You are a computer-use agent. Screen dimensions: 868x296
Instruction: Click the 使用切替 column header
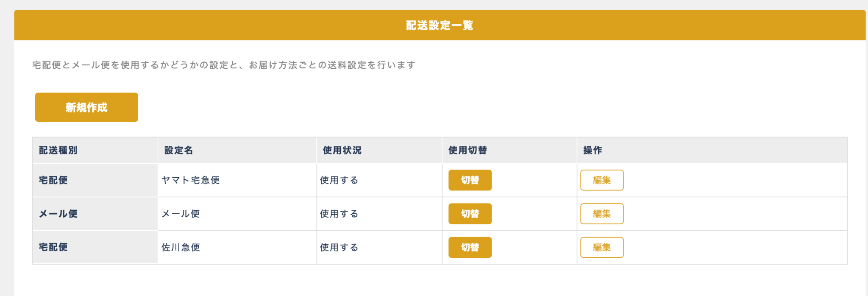pos(467,151)
